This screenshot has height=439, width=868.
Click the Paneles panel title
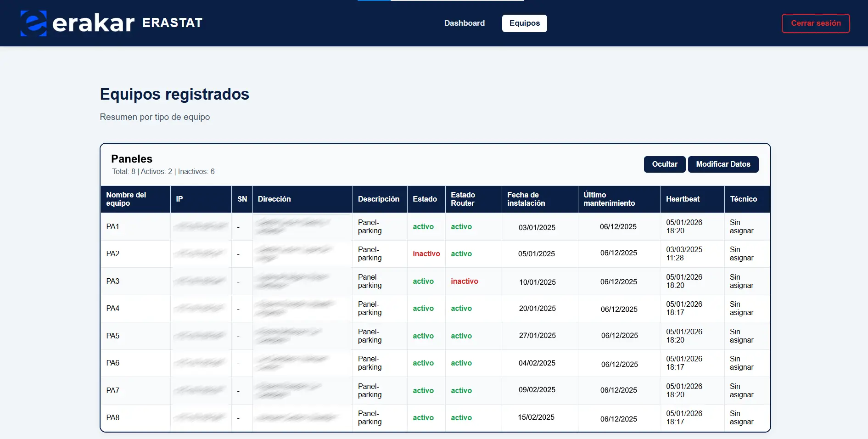coord(132,159)
